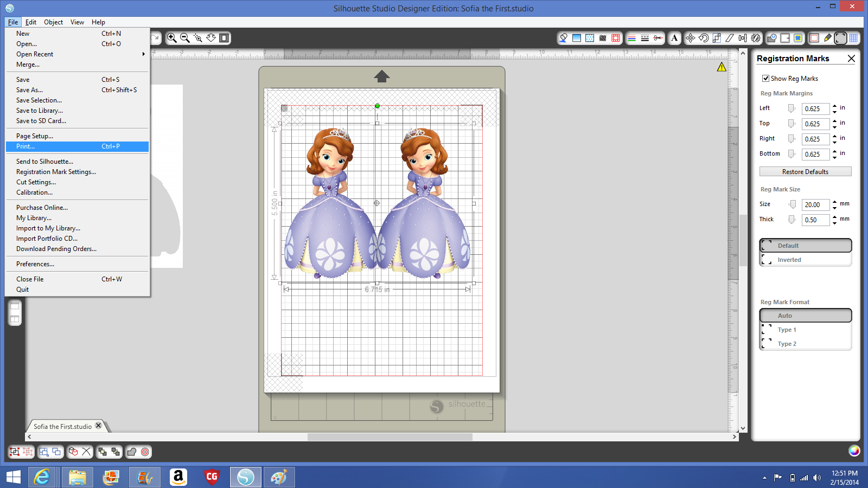The image size is (868, 488).
Task: Decrease the Bottom margin value with down arrow
Action: click(834, 157)
